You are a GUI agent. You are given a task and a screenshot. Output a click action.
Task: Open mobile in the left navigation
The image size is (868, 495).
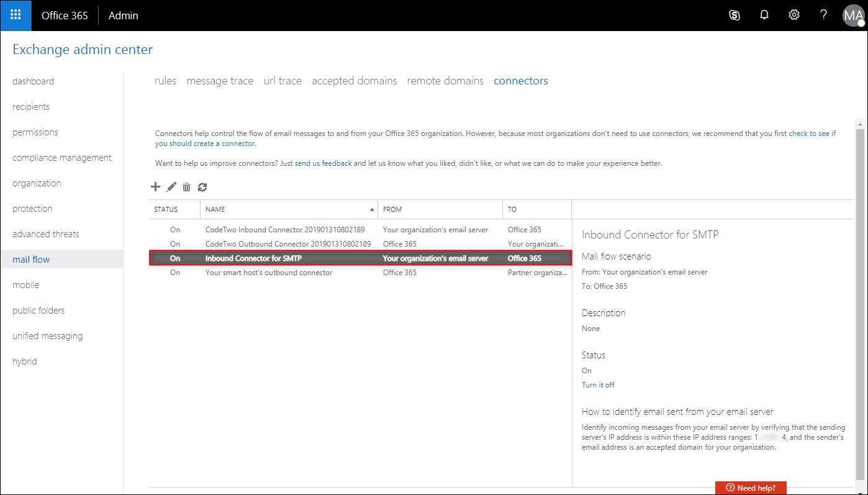25,285
